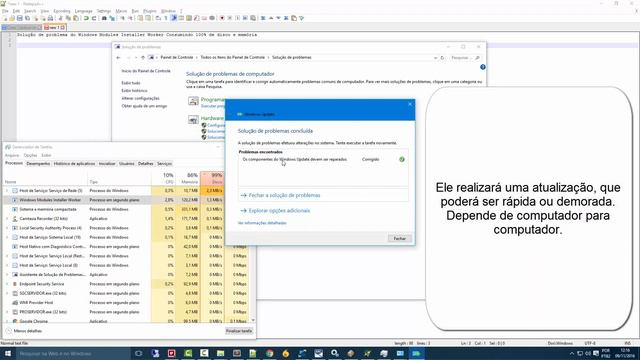Screen dimensions: 640x360
Task: Click the Find binoculars icon in Notepad++ toolbar
Action: (104, 18)
